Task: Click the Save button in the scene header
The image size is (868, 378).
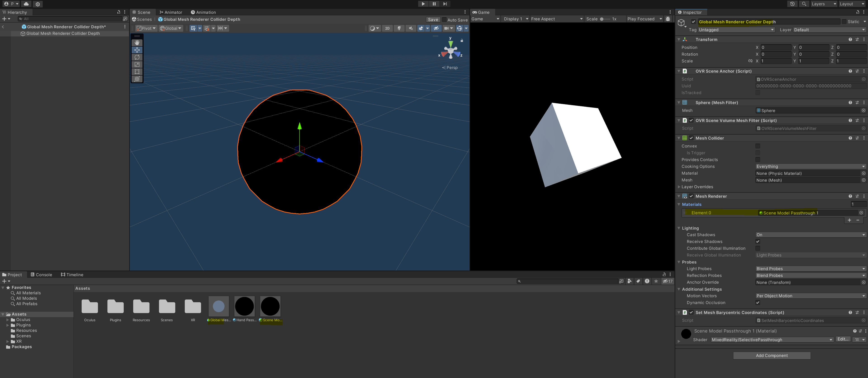Action: point(433,19)
